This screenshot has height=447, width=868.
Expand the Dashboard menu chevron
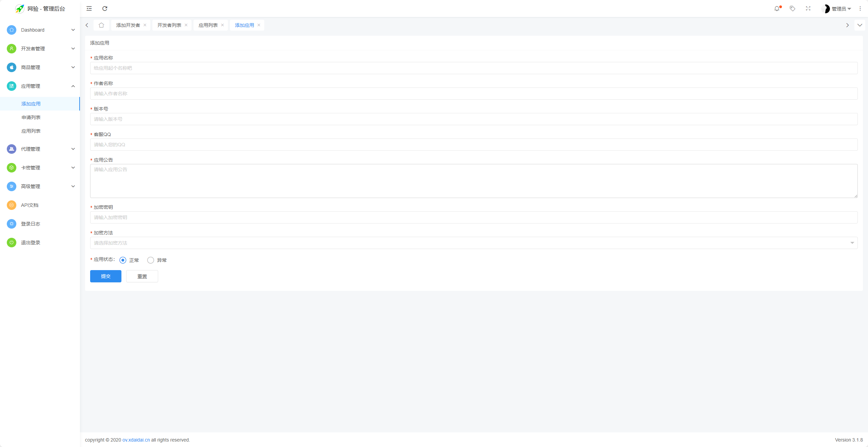(73, 30)
